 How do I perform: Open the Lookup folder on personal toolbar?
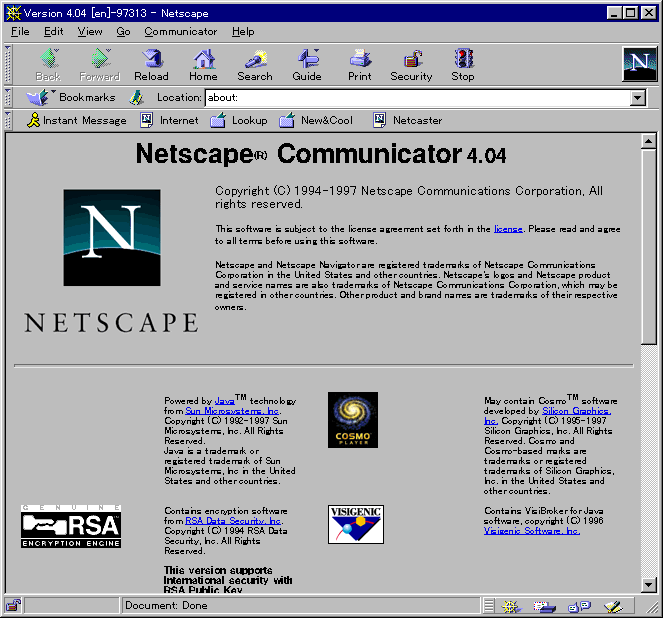tap(239, 120)
